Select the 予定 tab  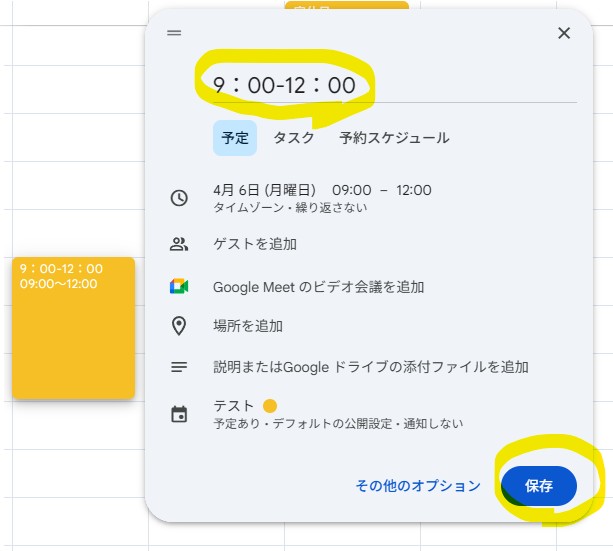click(x=235, y=138)
